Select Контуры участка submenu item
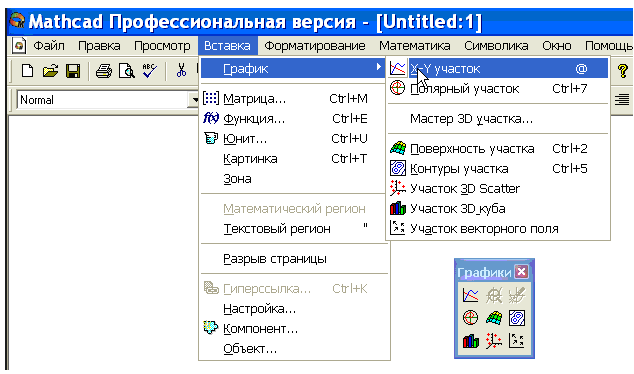Screen dimensions: 634x374 coord(498,169)
